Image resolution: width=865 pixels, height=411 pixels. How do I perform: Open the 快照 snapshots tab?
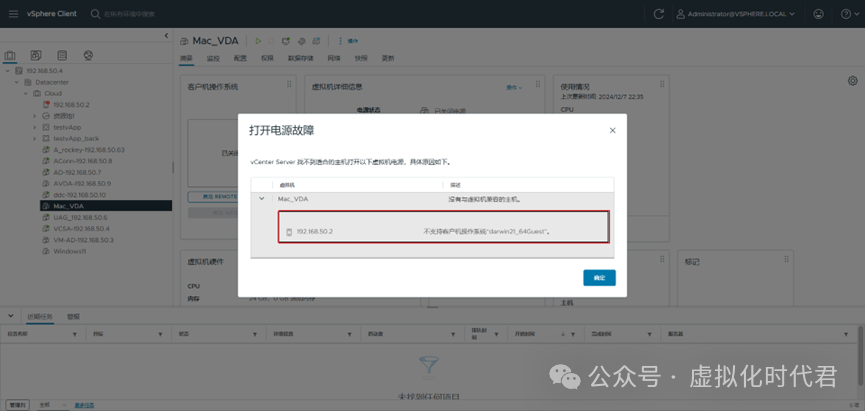361,58
